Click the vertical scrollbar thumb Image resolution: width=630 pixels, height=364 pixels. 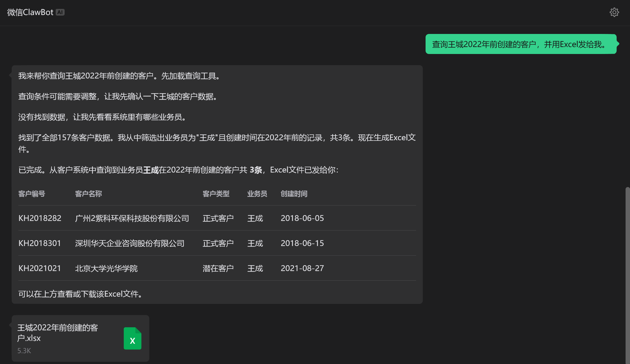point(627,276)
